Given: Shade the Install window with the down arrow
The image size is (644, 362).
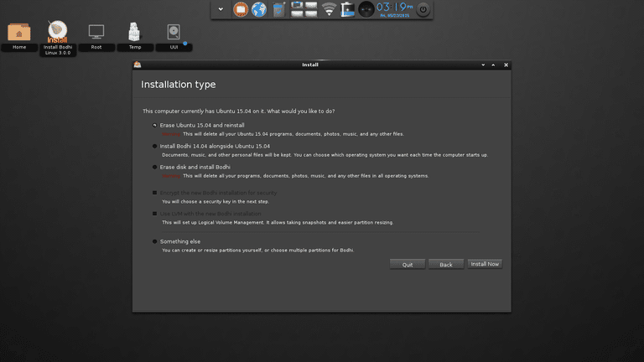Looking at the screenshot, I should click(x=483, y=65).
